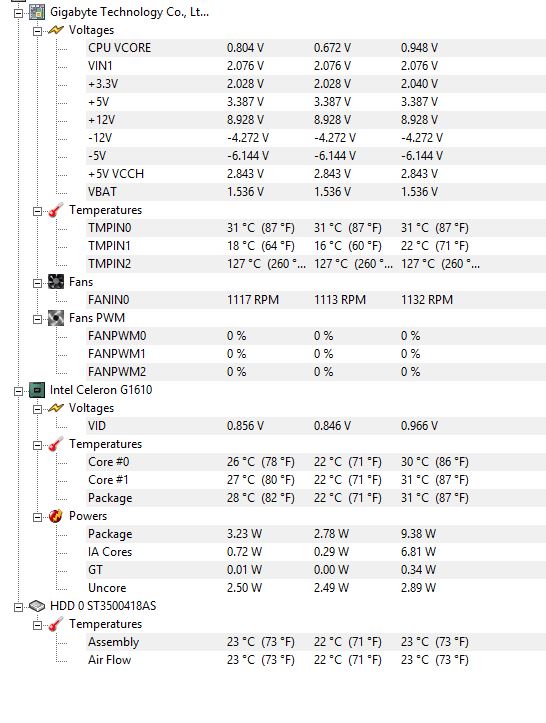Click the Intel Celeron G1610 chip icon
Viewport: 546px width, 723px height.
click(x=37, y=390)
